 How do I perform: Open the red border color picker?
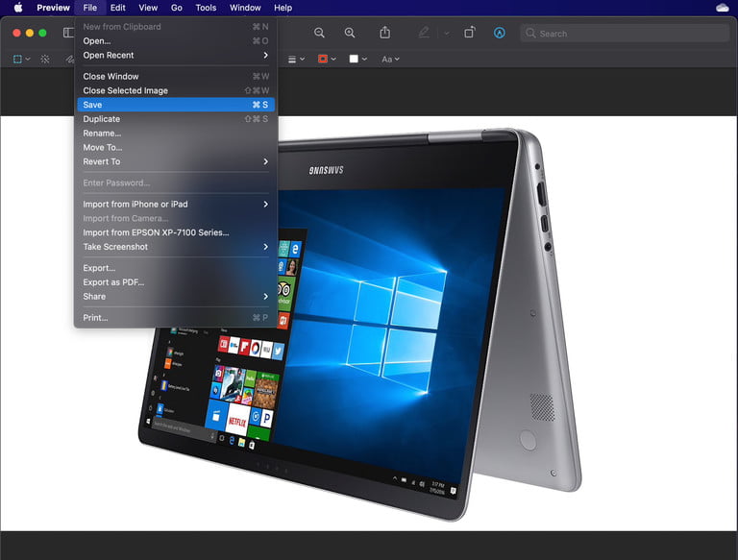327,60
